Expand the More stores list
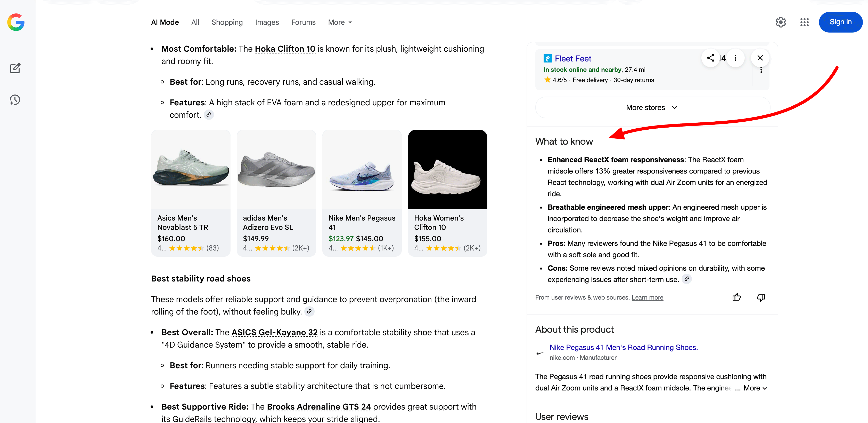 [652, 108]
